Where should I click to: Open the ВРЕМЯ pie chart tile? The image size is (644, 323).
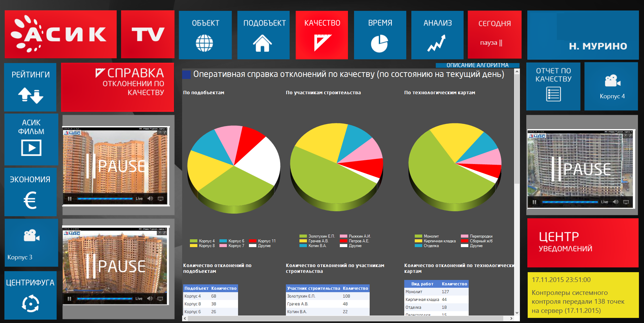point(380,35)
